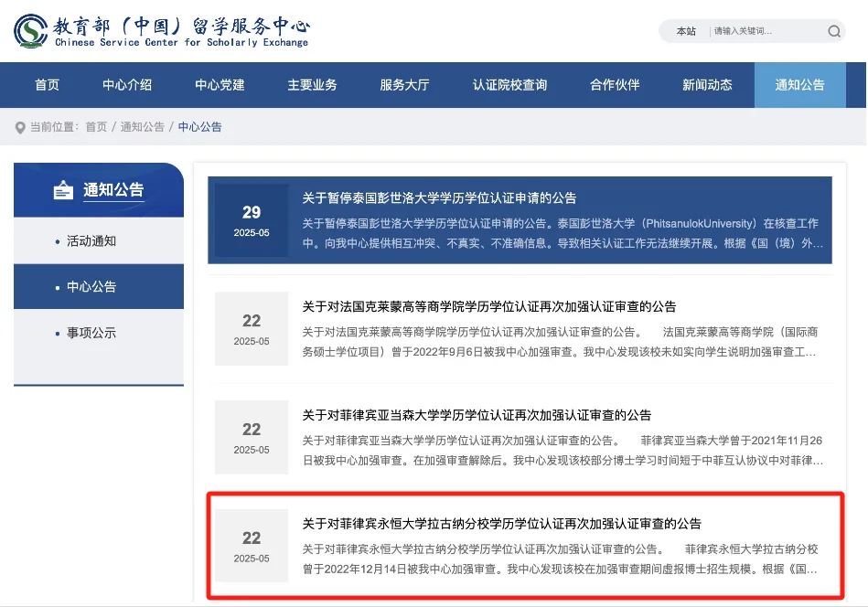
Task: Select 主要业务 in the navigation bar
Action: [x=312, y=85]
